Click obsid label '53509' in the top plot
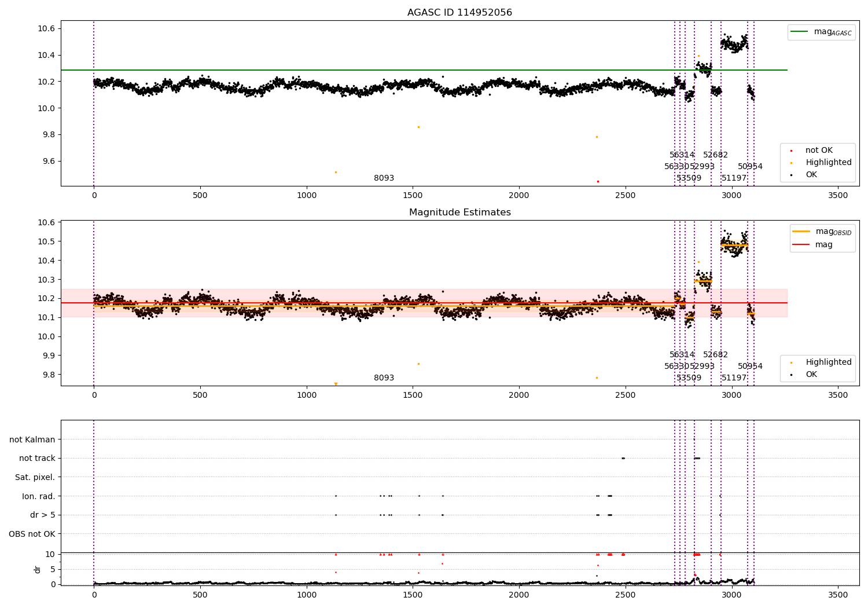This screenshot has height=608, width=868. [x=689, y=178]
